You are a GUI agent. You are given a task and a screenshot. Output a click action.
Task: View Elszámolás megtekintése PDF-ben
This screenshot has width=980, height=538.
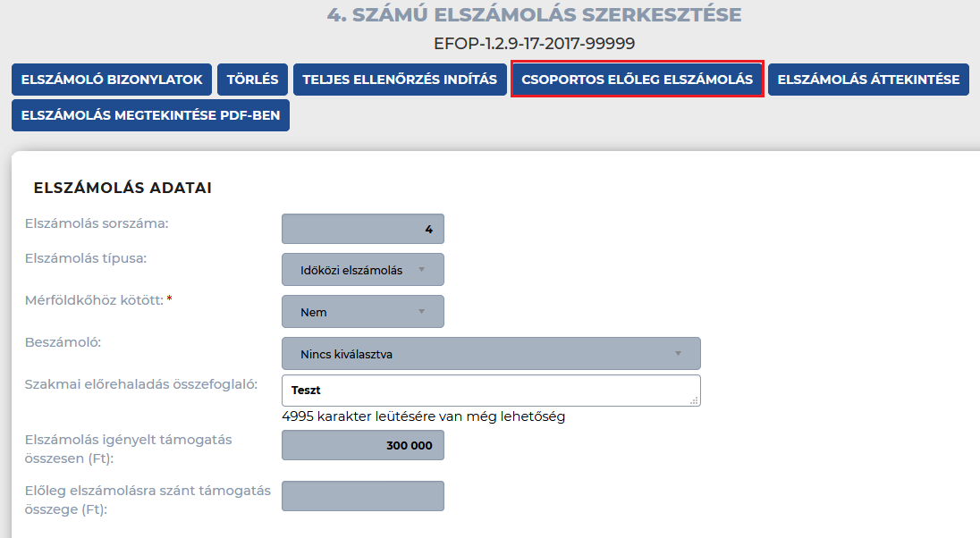coord(150,115)
